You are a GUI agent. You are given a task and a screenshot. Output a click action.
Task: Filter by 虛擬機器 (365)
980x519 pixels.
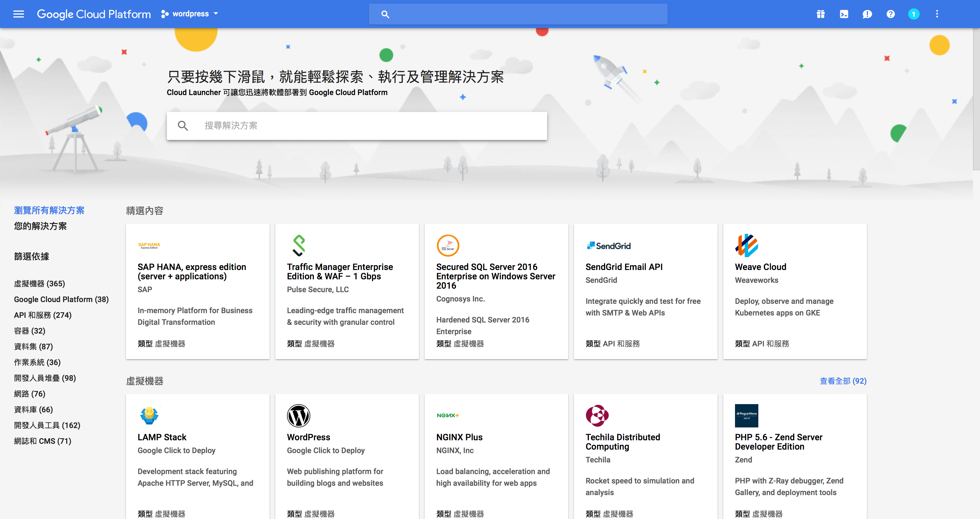pyautogui.click(x=40, y=284)
